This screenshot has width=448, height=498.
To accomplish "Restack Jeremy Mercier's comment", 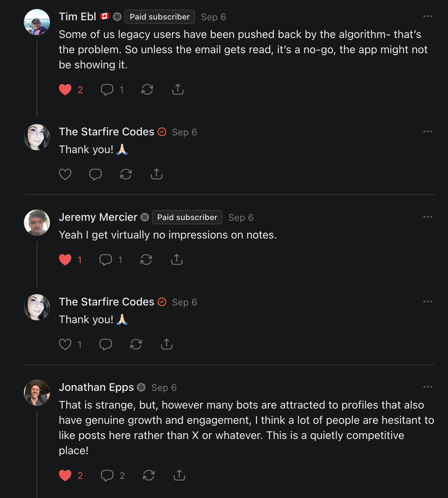I will click(x=146, y=259).
